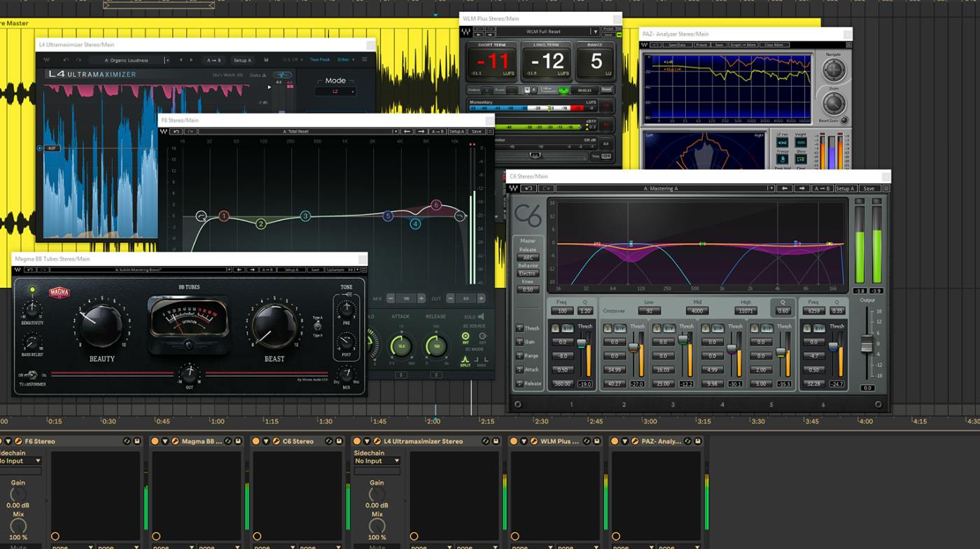The image size is (980, 549).
Task: Select INT sidechain source in F6
Action: (x=465, y=337)
